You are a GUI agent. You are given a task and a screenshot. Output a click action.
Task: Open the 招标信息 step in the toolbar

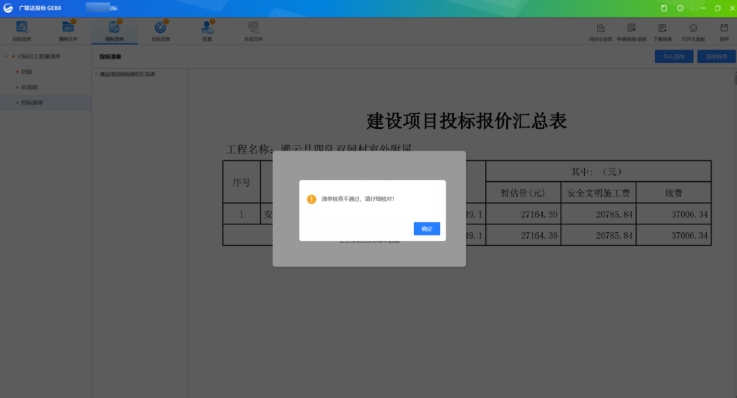[22, 31]
